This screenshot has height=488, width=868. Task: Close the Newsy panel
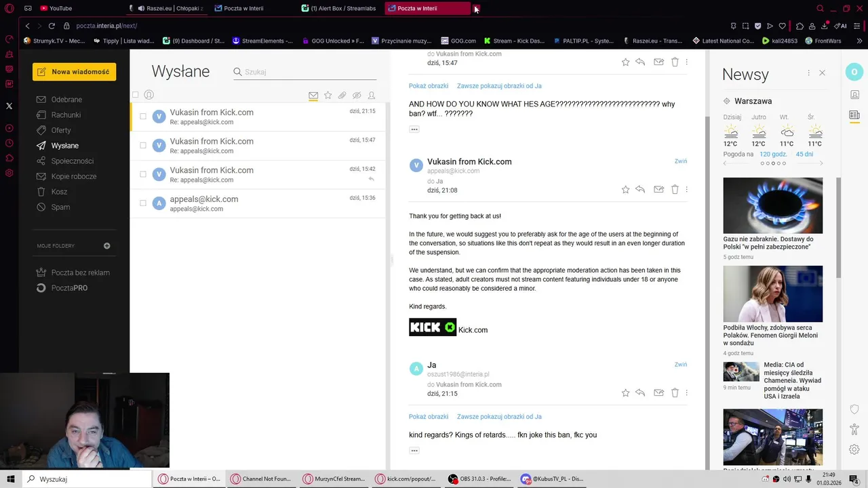[x=822, y=73]
